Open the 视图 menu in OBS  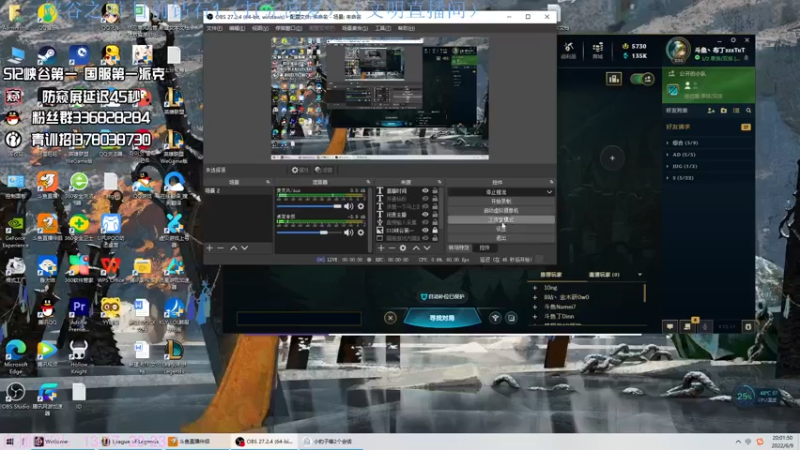click(x=260, y=28)
